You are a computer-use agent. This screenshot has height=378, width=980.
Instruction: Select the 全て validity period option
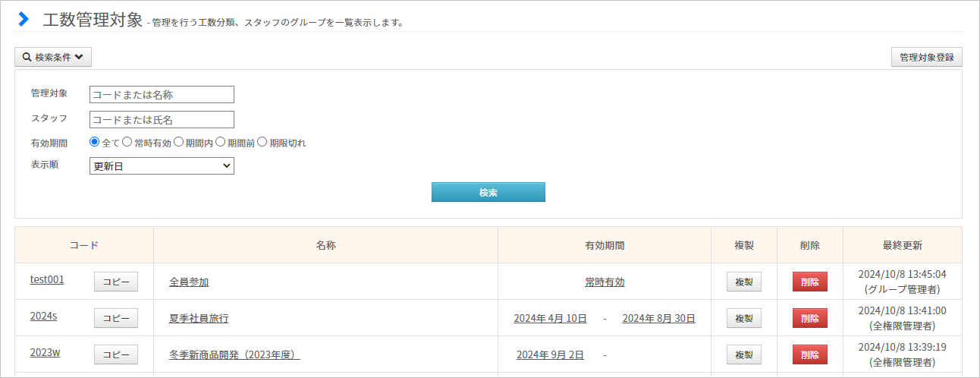pyautogui.click(x=95, y=142)
